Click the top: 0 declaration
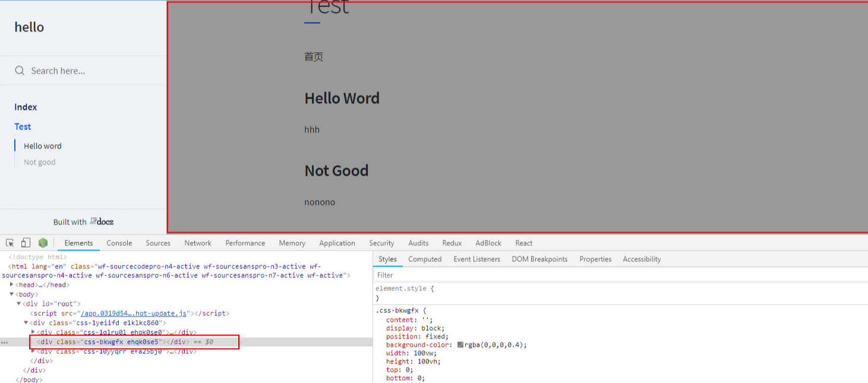Image resolution: width=868 pixels, height=383 pixels. (x=399, y=370)
